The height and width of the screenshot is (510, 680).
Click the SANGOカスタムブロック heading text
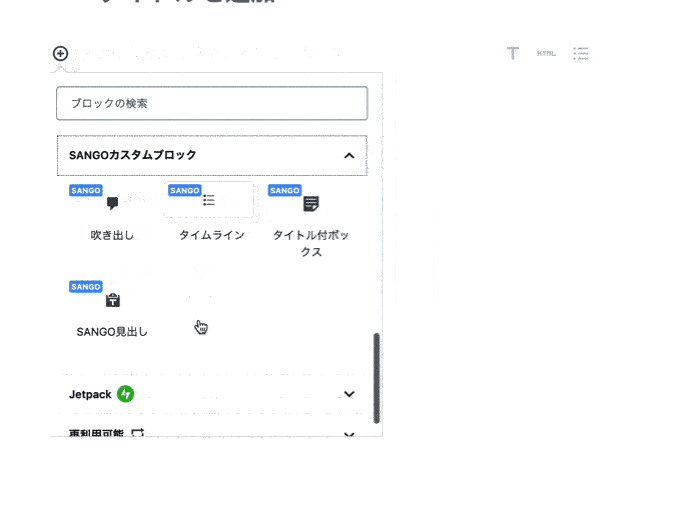pyautogui.click(x=133, y=155)
